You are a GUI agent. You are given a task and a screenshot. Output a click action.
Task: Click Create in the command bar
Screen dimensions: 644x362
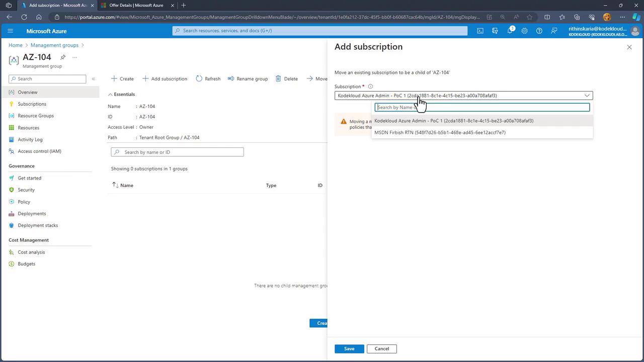click(122, 79)
